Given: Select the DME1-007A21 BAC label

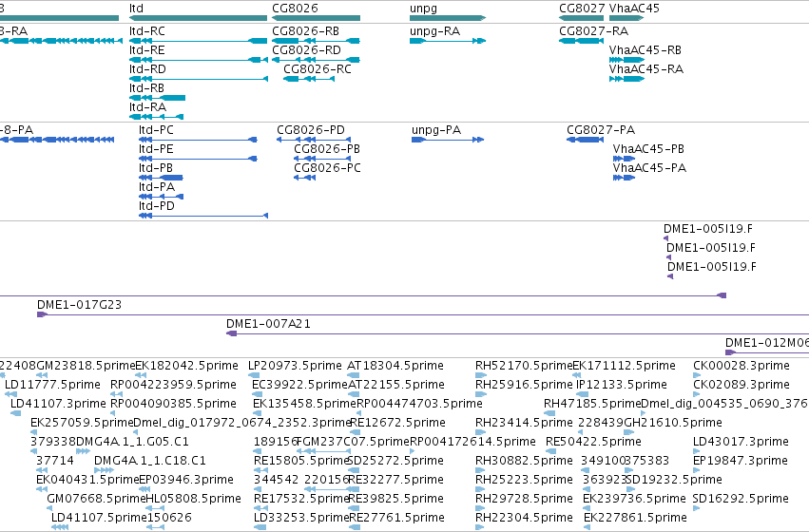Looking at the screenshot, I should pos(268,324).
